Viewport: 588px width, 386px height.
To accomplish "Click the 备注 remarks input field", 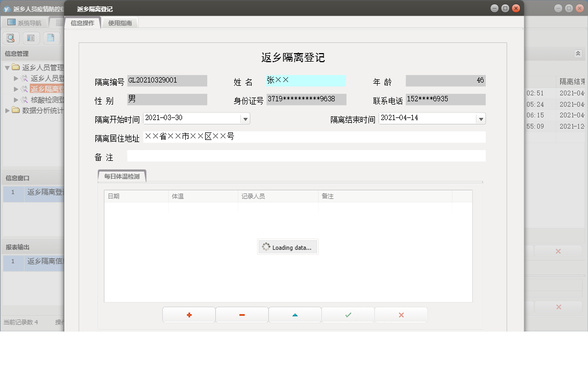I will point(305,155).
